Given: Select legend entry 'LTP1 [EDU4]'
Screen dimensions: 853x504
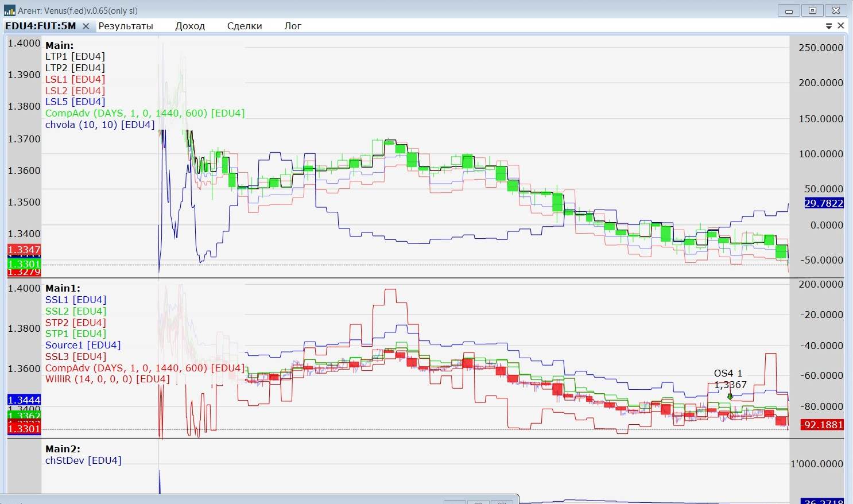Looking at the screenshot, I should [75, 56].
